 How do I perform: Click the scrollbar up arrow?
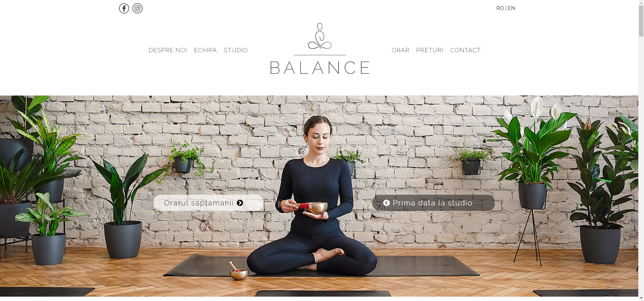tap(641, 3)
